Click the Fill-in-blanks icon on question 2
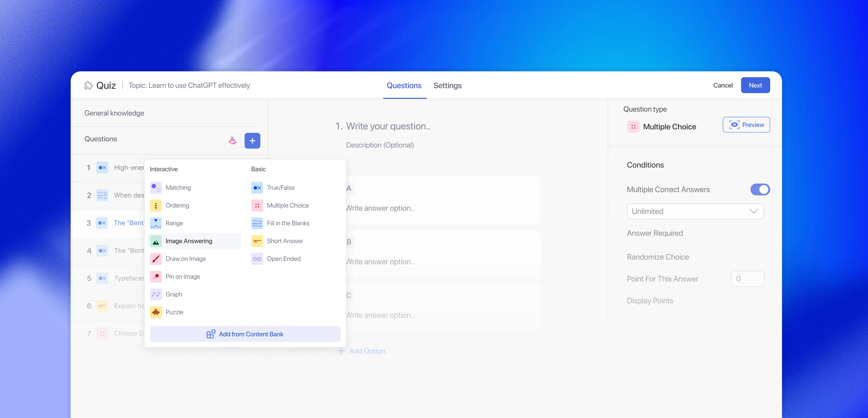Image resolution: width=868 pixels, height=418 pixels. click(102, 195)
